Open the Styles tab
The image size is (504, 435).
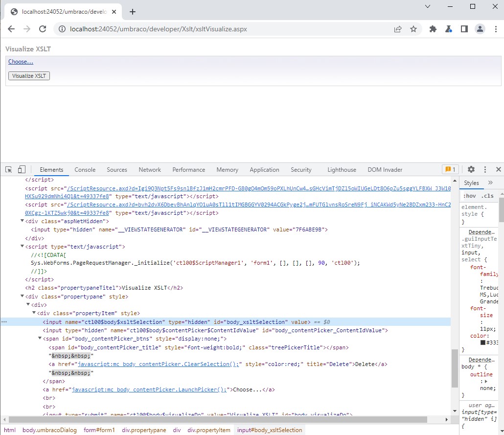pos(471,183)
